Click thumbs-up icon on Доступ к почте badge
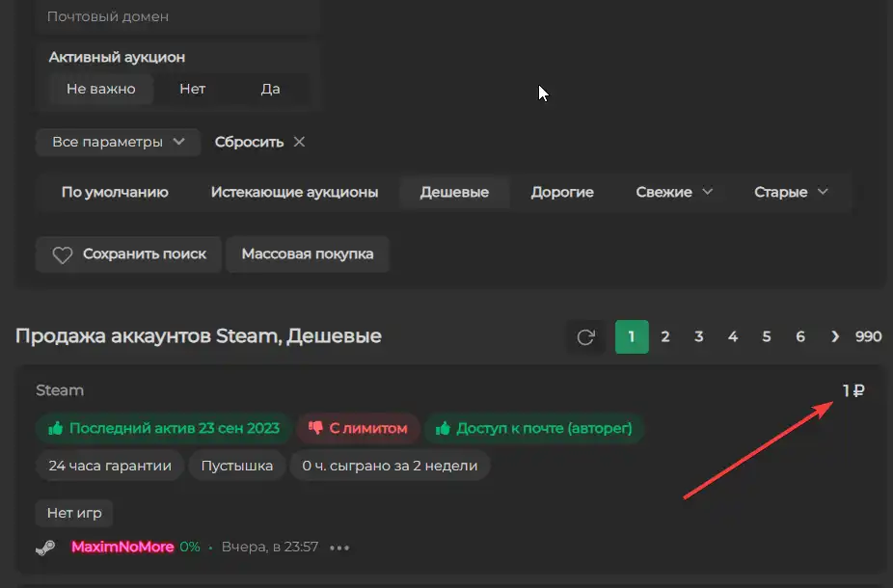 443,427
